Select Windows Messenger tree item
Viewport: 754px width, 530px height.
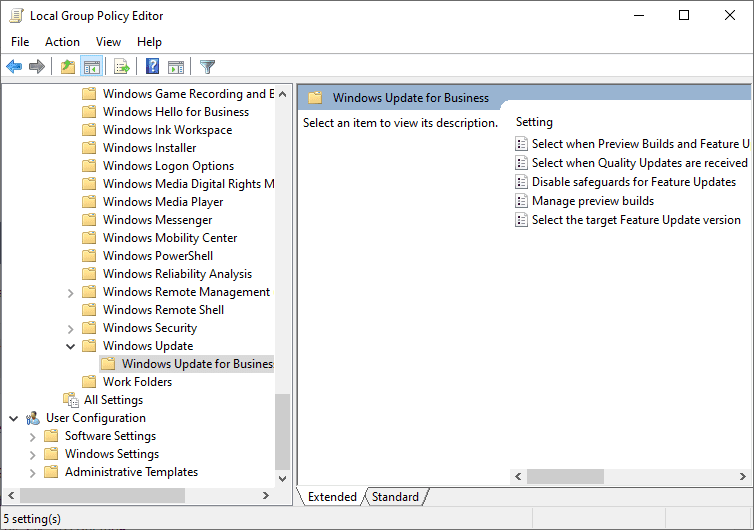click(x=157, y=220)
